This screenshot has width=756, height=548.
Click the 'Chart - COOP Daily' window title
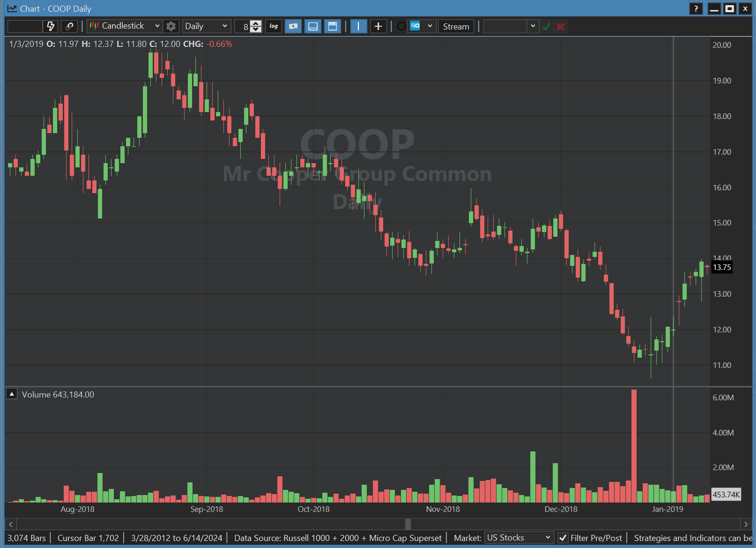click(56, 9)
